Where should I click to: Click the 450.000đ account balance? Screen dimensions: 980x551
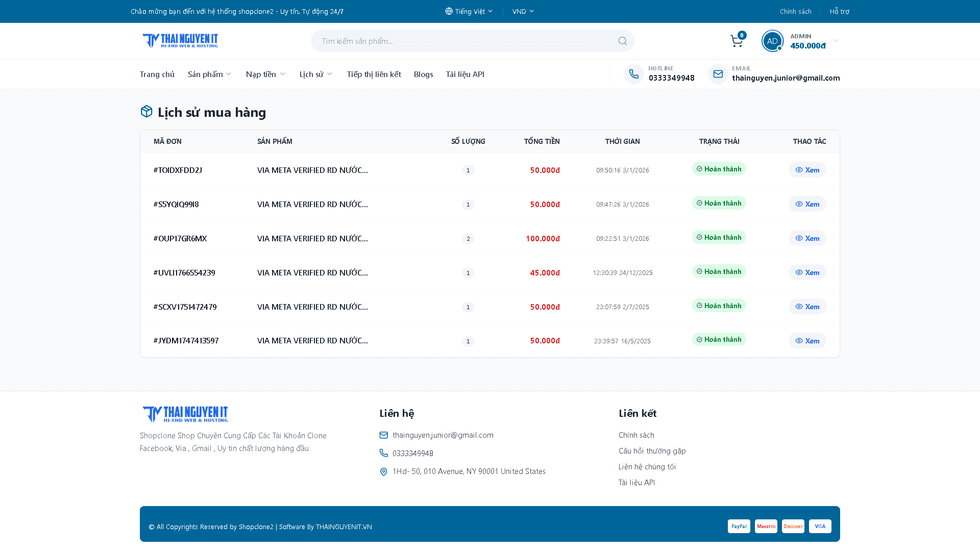point(807,46)
